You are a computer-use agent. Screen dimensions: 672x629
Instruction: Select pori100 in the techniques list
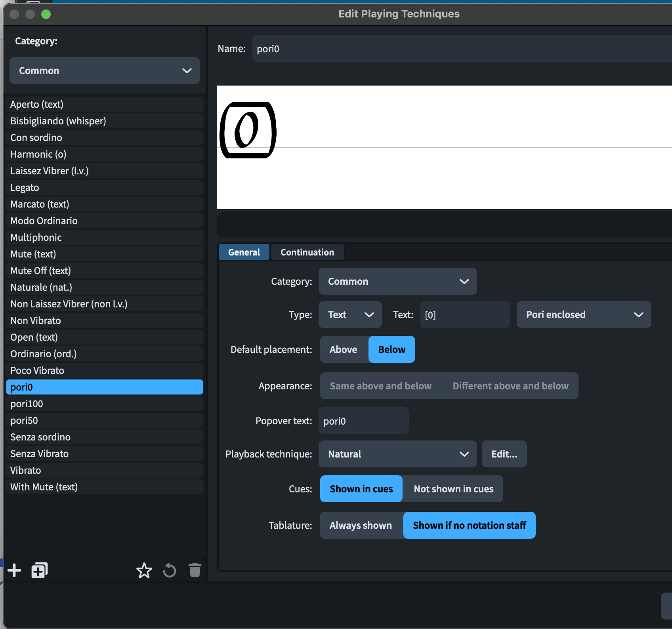[104, 404]
